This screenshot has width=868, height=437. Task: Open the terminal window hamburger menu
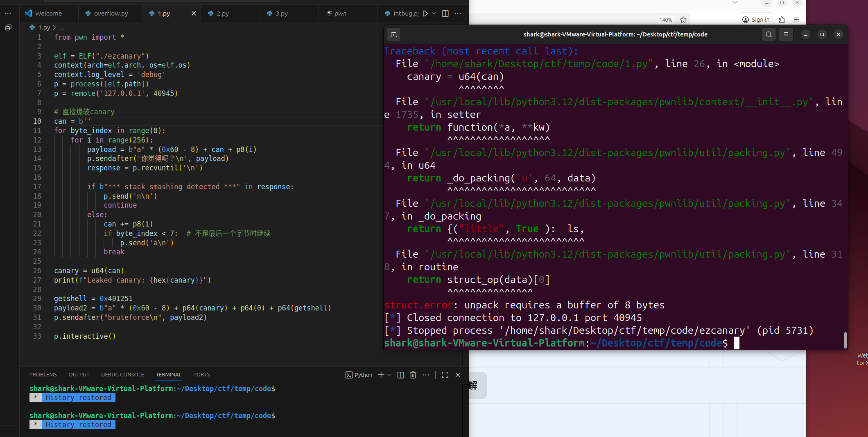(x=786, y=34)
